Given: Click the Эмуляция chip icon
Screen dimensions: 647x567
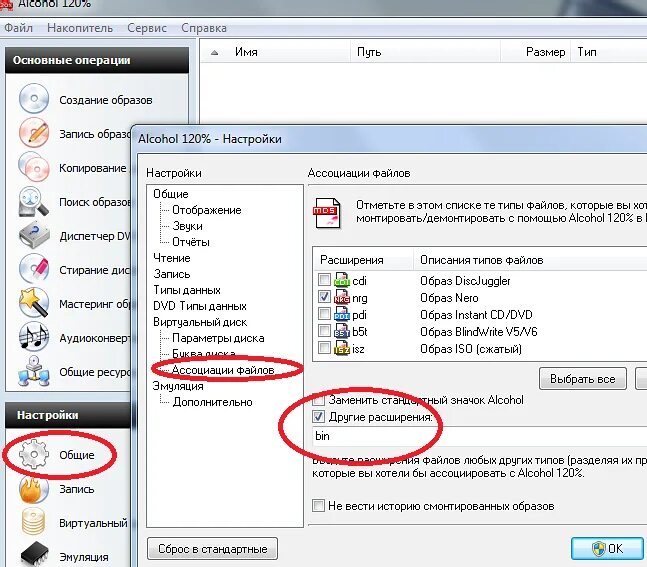Looking at the screenshot, I should pos(34,555).
